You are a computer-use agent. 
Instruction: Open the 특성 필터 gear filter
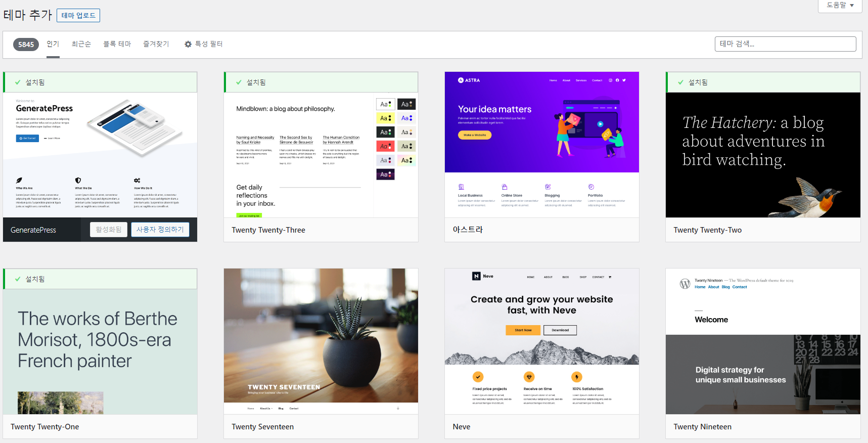[x=203, y=44]
